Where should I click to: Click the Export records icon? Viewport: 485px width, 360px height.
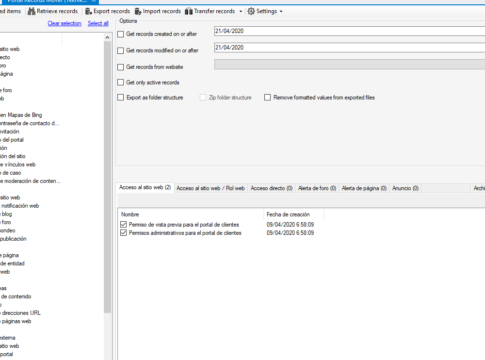coord(88,11)
